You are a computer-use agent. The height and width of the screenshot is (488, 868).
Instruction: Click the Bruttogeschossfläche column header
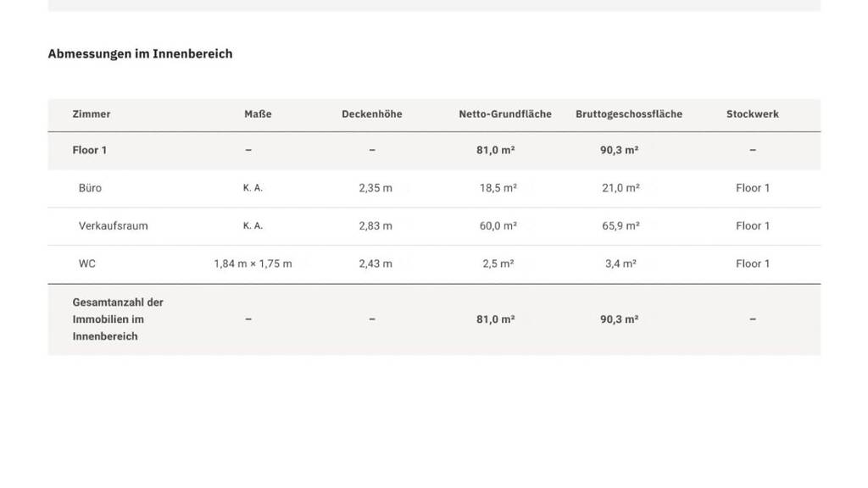628,114
